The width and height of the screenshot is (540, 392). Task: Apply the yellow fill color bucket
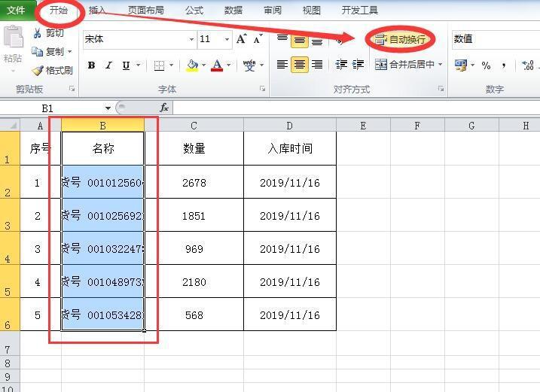(x=192, y=65)
